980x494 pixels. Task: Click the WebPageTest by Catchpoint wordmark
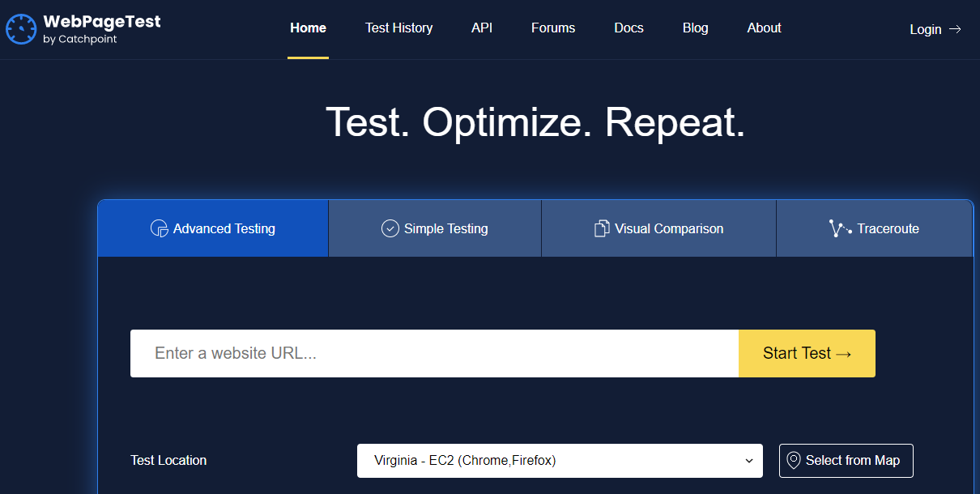[102, 29]
